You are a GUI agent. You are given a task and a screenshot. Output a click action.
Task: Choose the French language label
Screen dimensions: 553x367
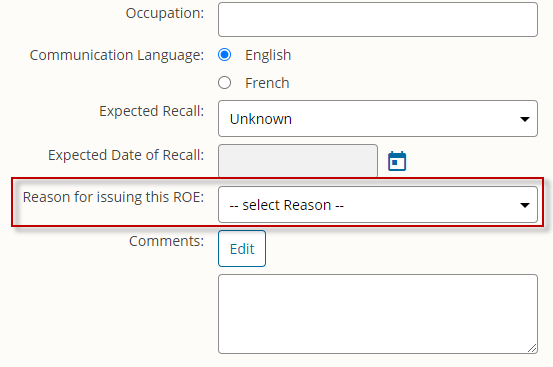point(267,83)
